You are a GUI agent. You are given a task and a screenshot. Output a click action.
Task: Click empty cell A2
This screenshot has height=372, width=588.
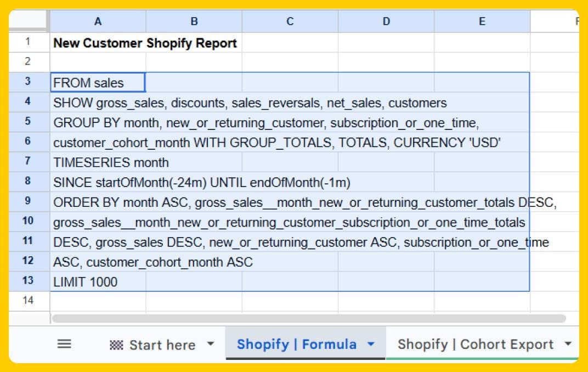click(98, 62)
